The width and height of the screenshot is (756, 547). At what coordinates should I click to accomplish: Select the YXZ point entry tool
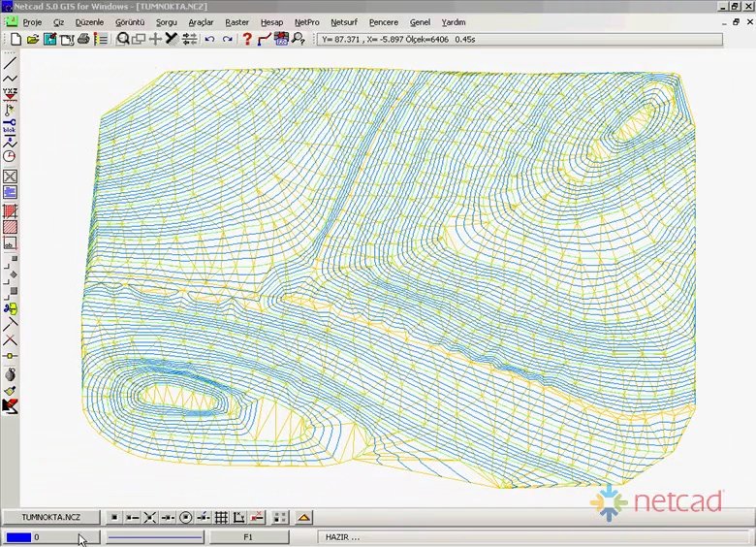pos(10,94)
